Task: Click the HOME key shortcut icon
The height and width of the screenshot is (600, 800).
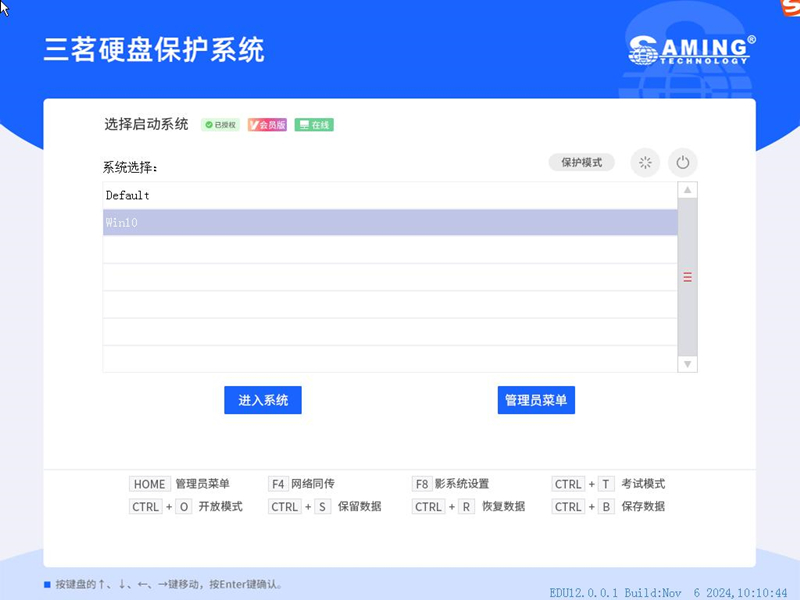Action: (149, 484)
